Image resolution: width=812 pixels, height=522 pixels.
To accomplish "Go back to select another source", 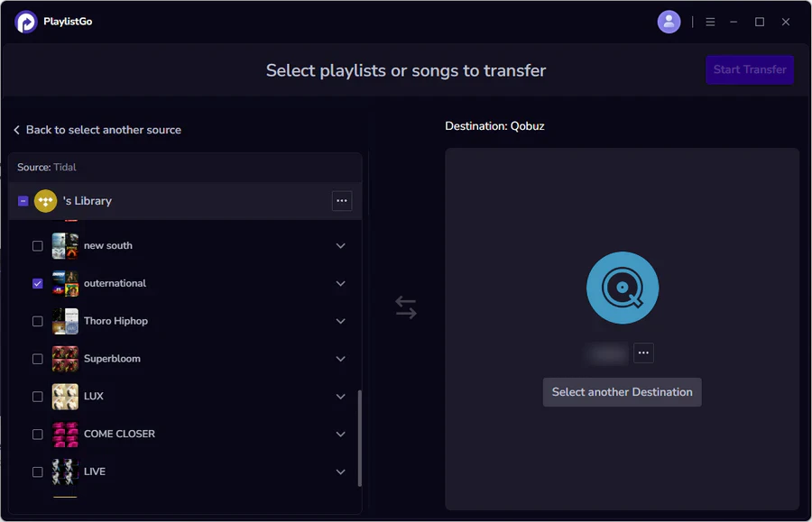I will 97,130.
